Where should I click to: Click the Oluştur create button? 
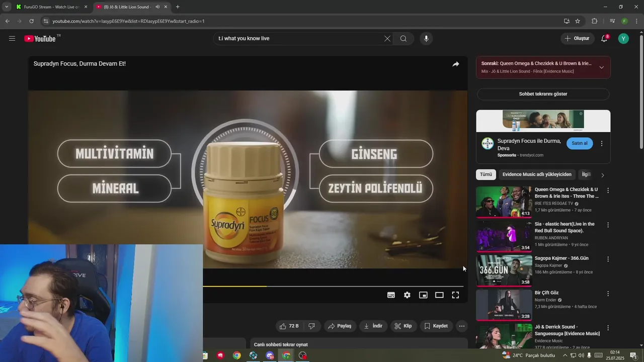pos(577,39)
